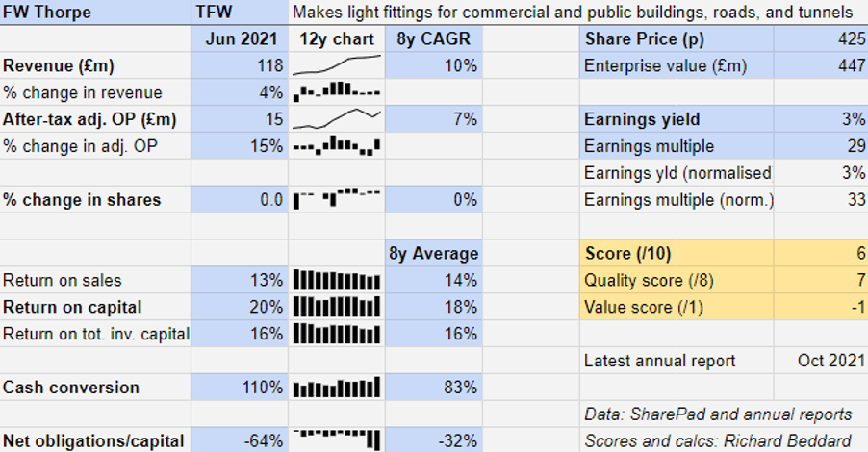Click the Share Price (p) label

click(x=677, y=38)
